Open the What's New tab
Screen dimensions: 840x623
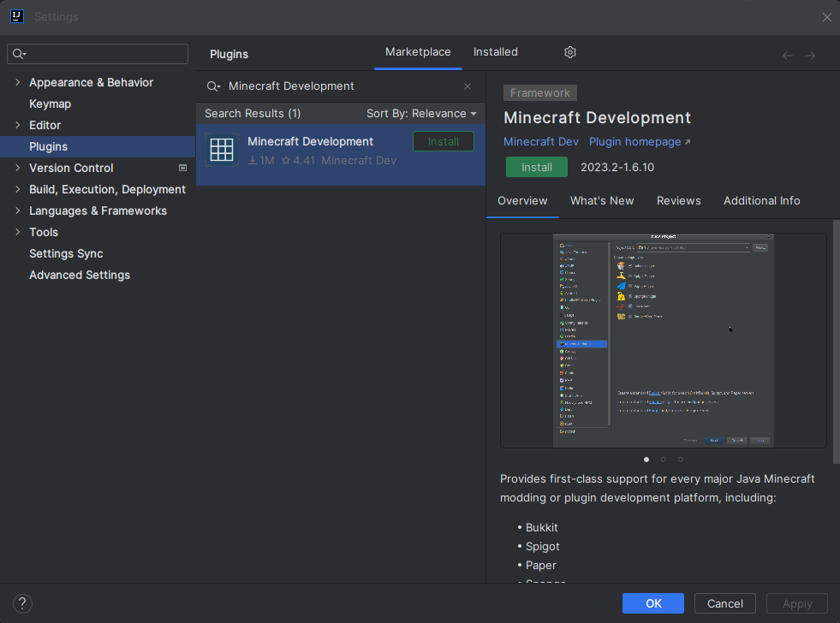(602, 201)
